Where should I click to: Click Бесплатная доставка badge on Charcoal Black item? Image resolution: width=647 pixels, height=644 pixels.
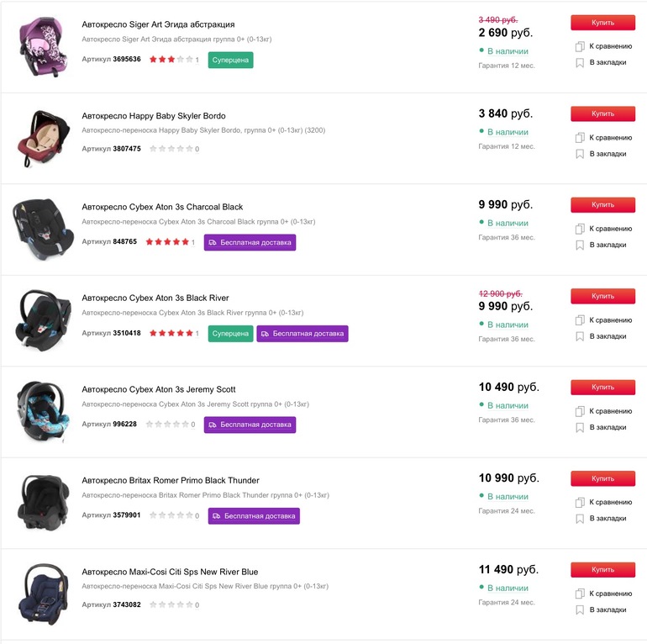(250, 242)
